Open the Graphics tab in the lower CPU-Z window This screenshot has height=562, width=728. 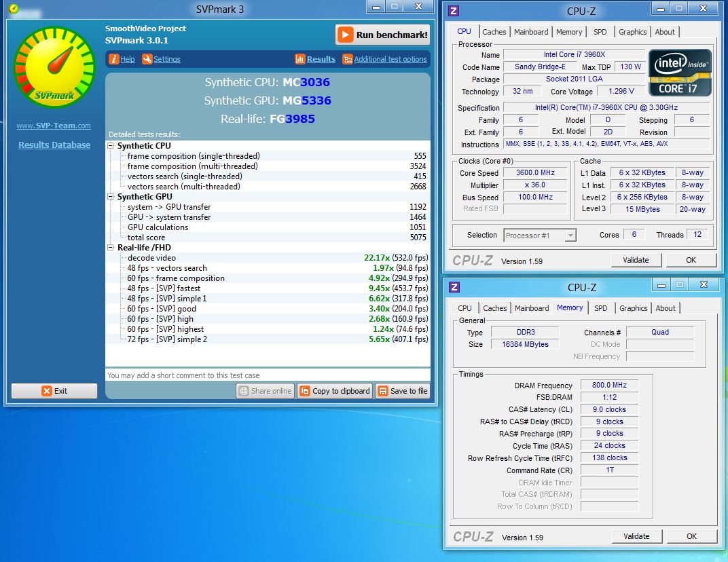click(x=633, y=308)
